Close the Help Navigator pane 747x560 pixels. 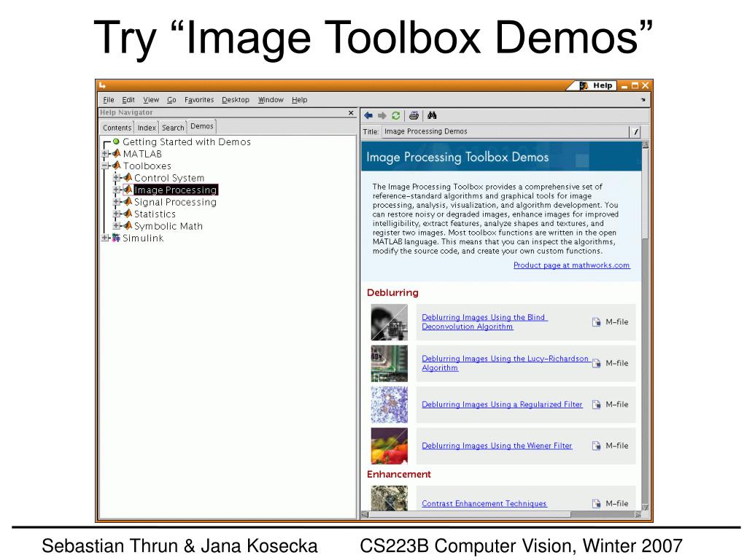351,113
